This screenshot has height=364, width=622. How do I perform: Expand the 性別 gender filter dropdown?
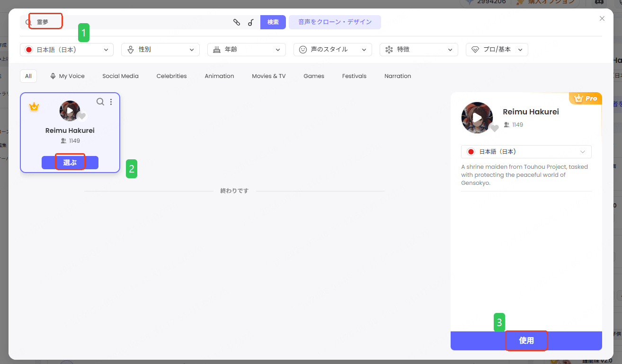click(x=160, y=50)
